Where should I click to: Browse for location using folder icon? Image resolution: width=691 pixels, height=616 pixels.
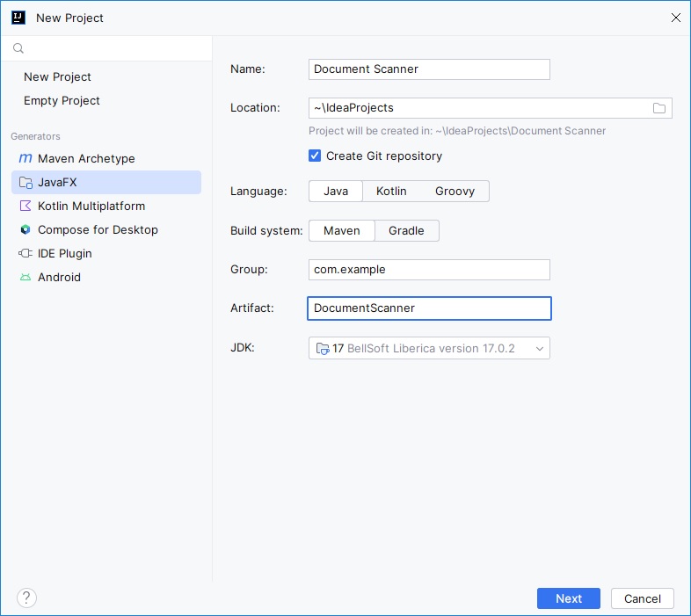[659, 108]
